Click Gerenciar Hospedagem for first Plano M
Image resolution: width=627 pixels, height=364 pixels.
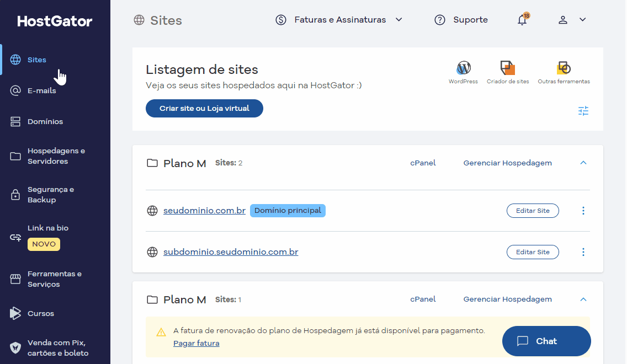coord(507,163)
